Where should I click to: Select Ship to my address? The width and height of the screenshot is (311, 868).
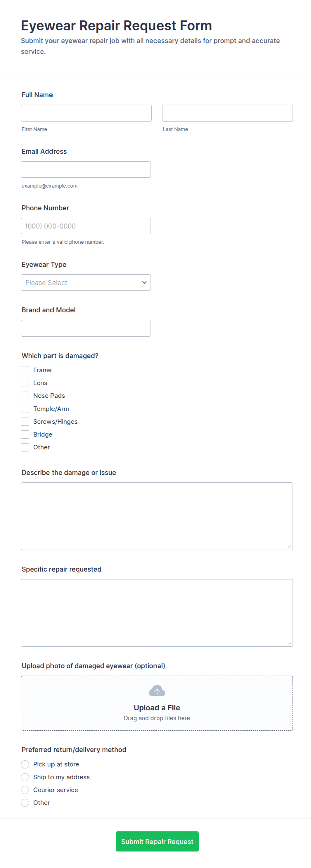25,777
